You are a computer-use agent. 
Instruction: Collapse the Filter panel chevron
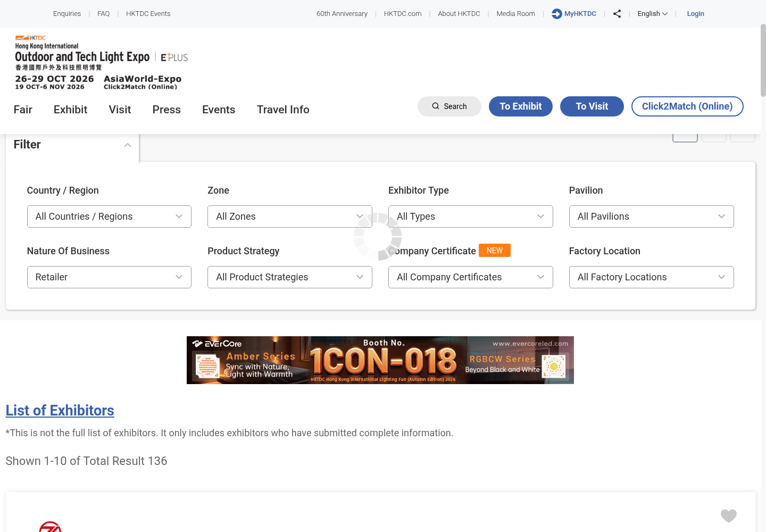(128, 145)
